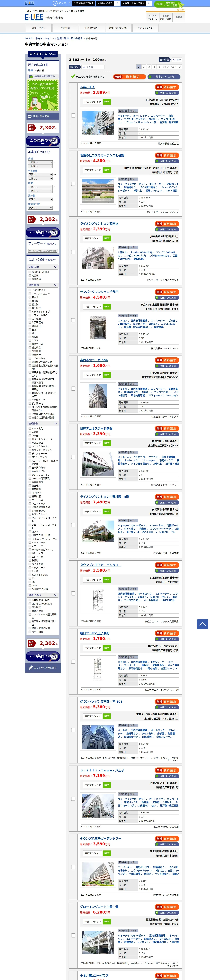The height and width of the screenshot is (980, 210).
Task: Open the 若葉の杜コスモガーデンズ七番館 listing title
Action: coord(102,155)
